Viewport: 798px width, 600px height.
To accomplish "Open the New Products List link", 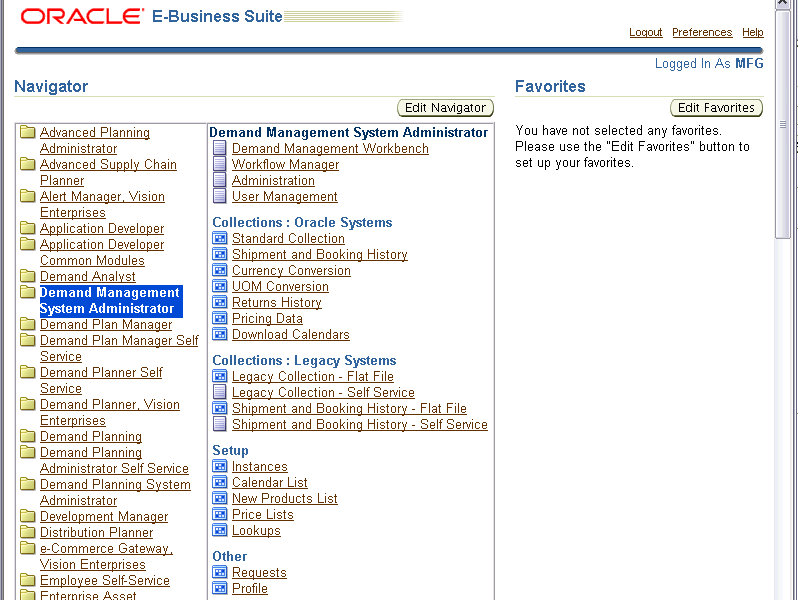I will pyautogui.click(x=284, y=499).
